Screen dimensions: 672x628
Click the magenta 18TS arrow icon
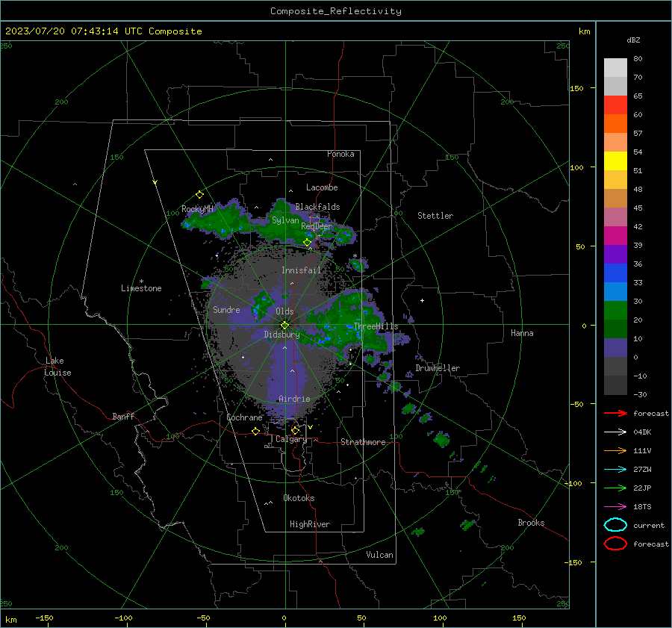tap(615, 506)
